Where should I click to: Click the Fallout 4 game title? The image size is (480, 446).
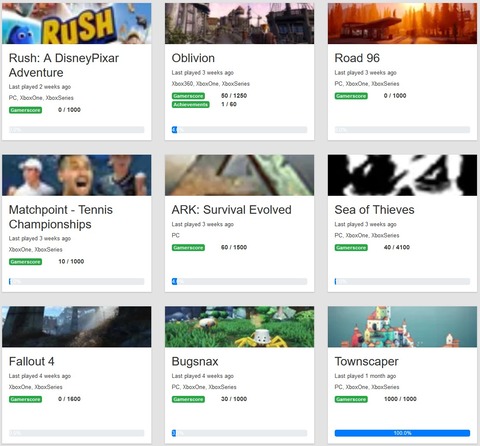(x=31, y=361)
